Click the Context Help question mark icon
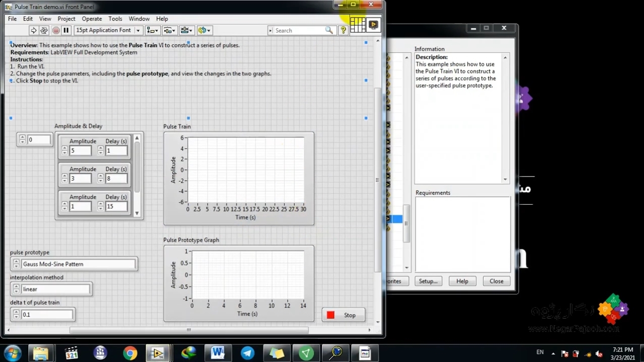 pyautogui.click(x=343, y=31)
